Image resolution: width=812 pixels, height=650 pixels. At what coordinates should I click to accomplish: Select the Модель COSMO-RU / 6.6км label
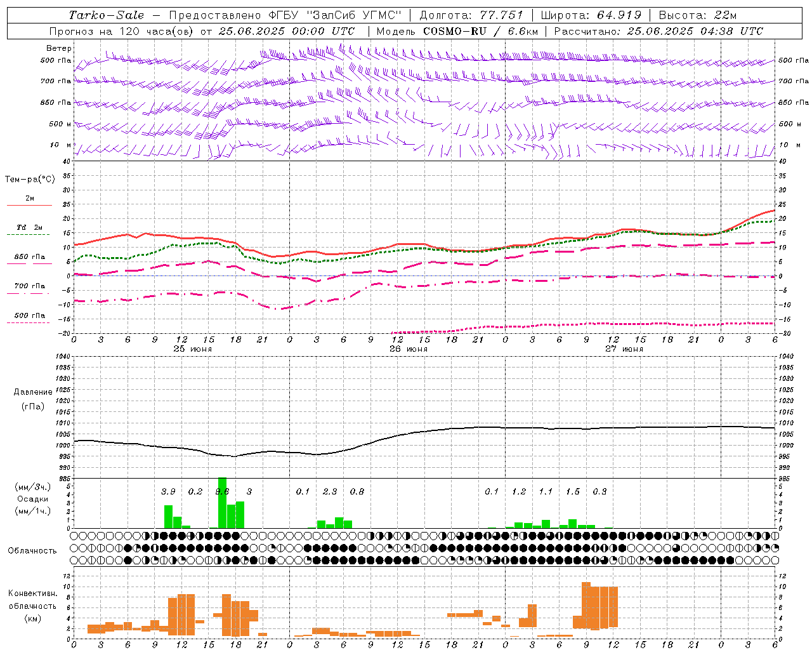pyautogui.click(x=457, y=31)
